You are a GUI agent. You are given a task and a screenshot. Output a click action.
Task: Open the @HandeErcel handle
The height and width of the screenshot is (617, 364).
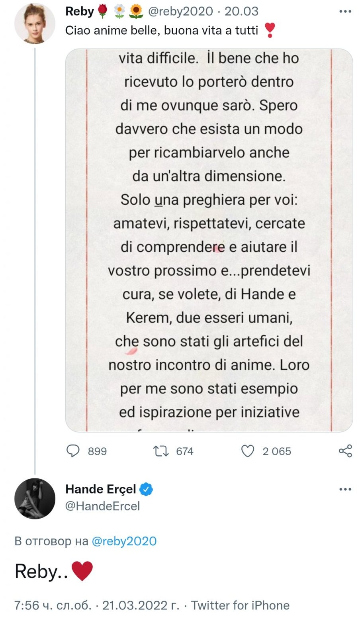[102, 506]
